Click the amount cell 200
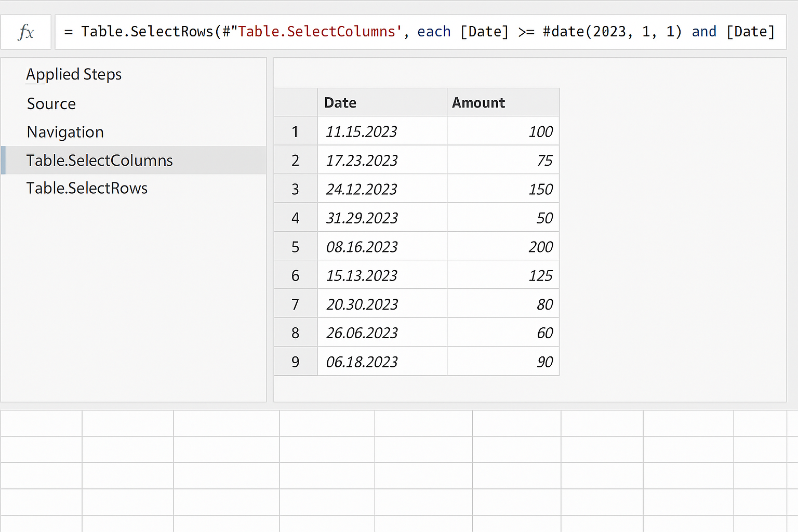Image resolution: width=798 pixels, height=532 pixels. coord(503,246)
